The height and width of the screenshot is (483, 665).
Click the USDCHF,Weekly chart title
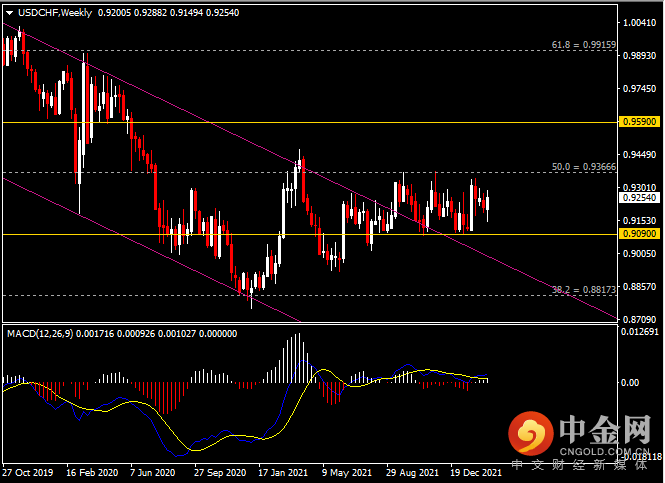pos(55,13)
